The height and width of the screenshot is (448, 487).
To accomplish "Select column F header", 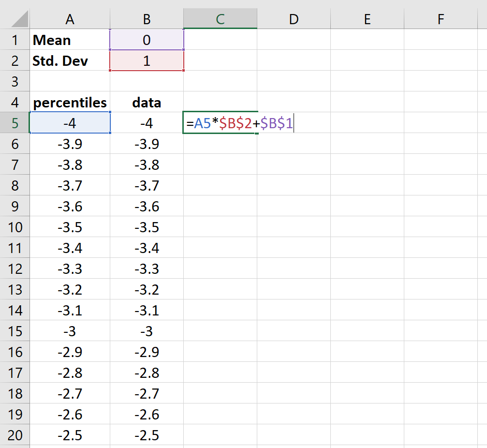I will tap(441, 19).
